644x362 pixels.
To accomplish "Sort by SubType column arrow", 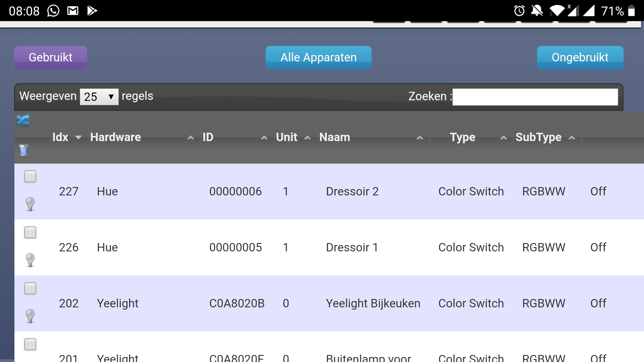I will coord(572,137).
